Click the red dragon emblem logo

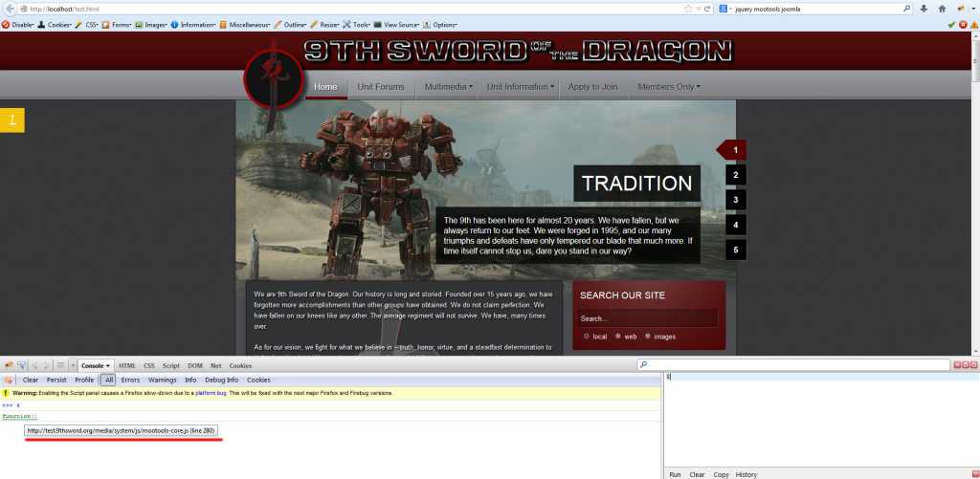click(271, 77)
